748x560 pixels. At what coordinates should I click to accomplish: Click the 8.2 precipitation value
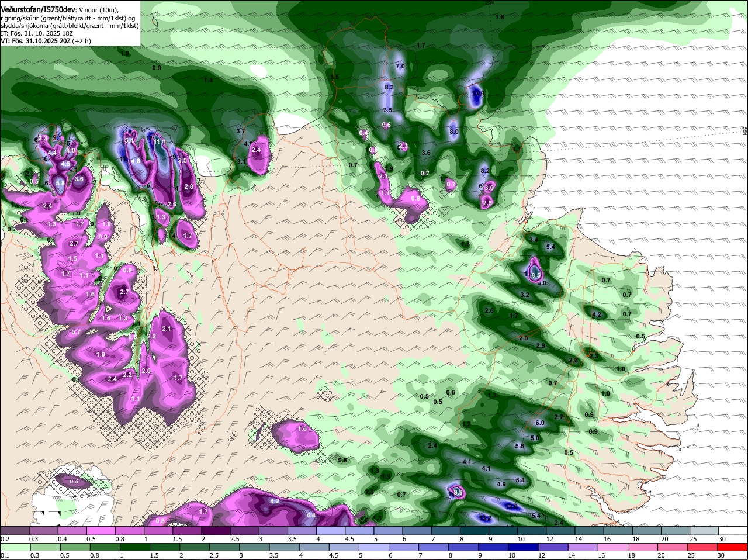[x=484, y=171]
